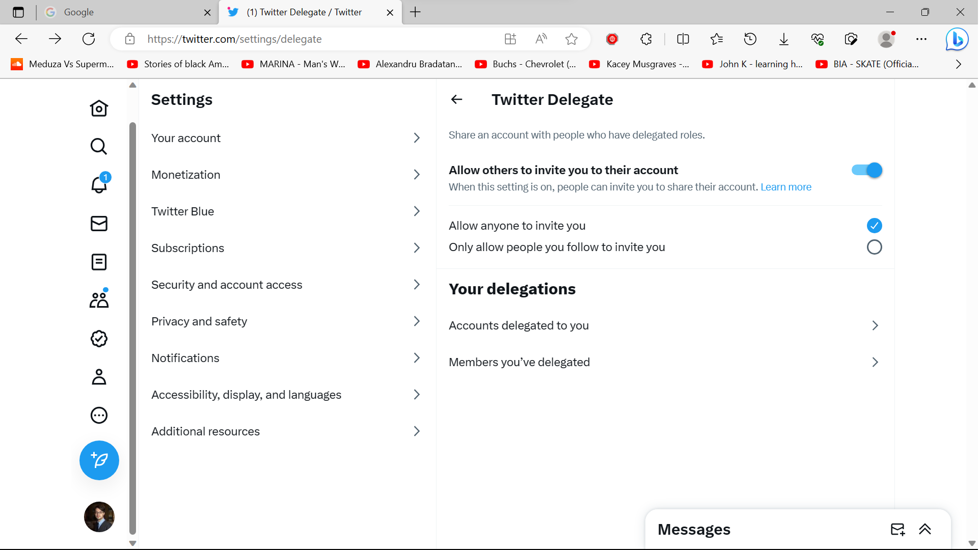Expand Additional resources
The height and width of the screenshot is (550, 980).
[287, 431]
